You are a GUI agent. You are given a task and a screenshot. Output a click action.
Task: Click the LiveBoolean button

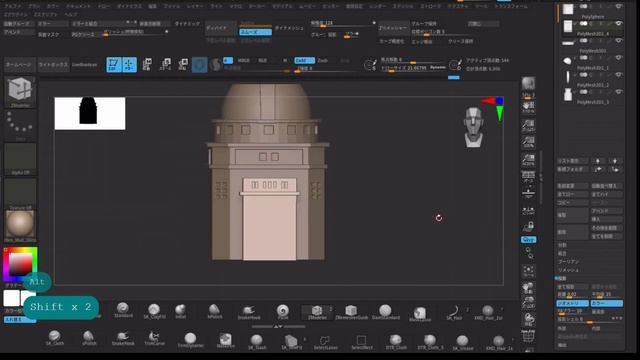[x=84, y=65]
